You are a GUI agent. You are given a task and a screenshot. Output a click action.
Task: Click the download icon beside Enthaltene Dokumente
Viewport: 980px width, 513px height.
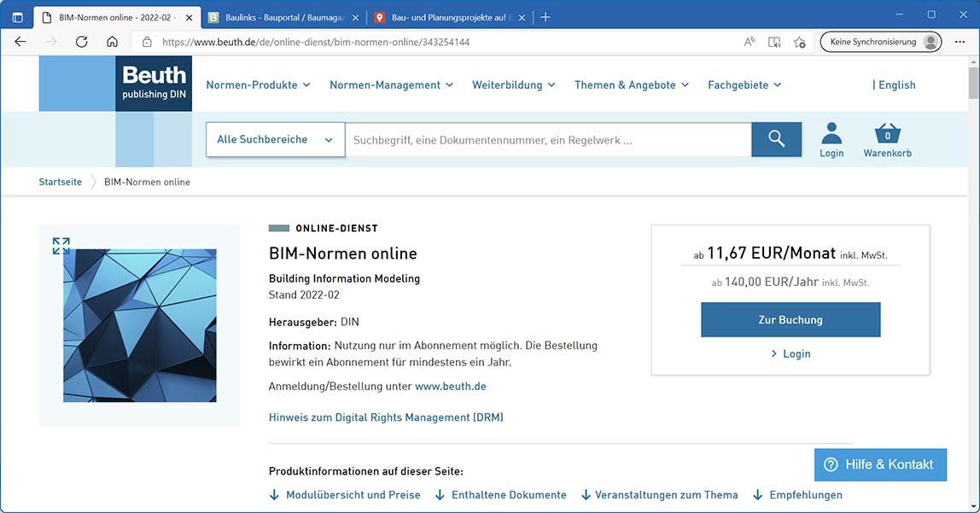coord(438,494)
